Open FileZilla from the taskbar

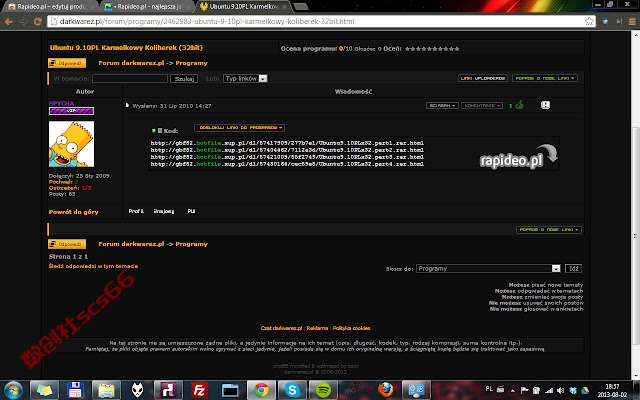tap(199, 390)
